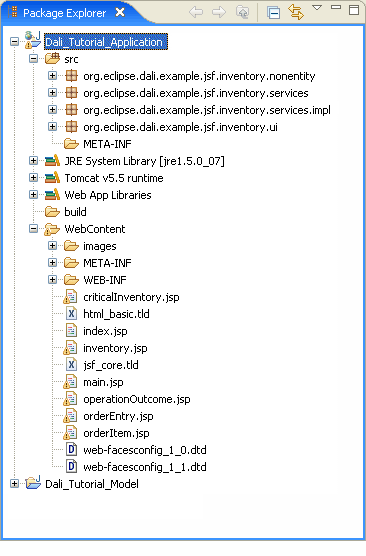366x556 pixels.
Task: Expand the WEB-INF folder
Action: pyautogui.click(x=52, y=280)
